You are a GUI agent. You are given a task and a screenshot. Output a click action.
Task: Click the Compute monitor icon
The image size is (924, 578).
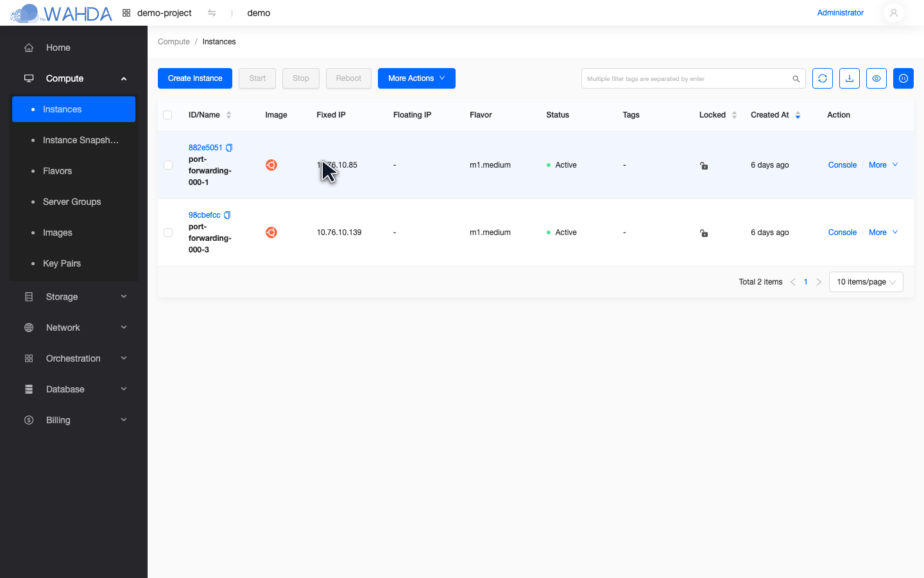(29, 78)
